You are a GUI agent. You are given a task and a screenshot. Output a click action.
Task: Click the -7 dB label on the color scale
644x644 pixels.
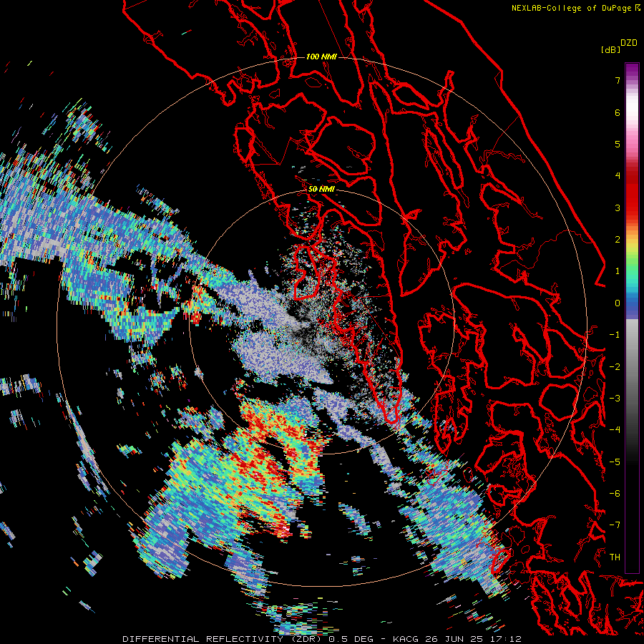[x=615, y=525]
